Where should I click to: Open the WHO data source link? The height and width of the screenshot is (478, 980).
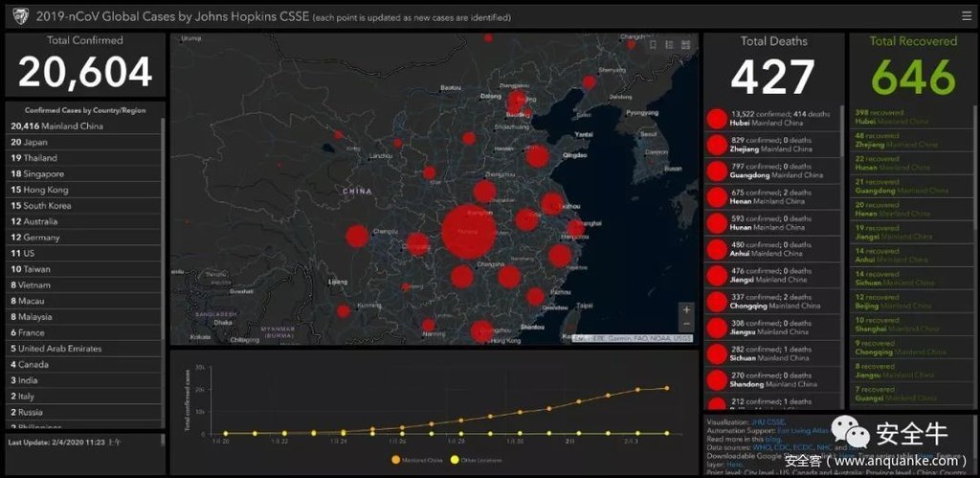[760, 447]
